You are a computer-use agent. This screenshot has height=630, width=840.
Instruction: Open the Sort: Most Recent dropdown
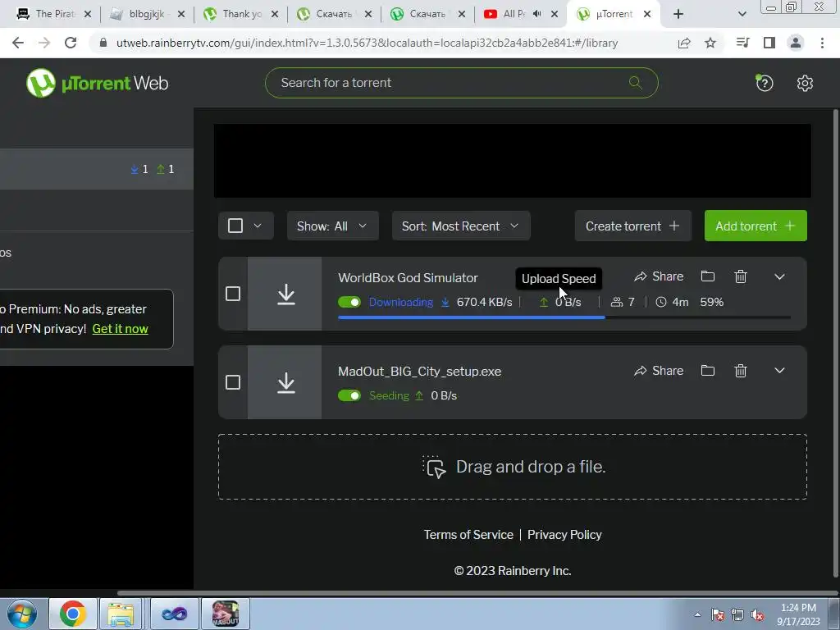461,226
